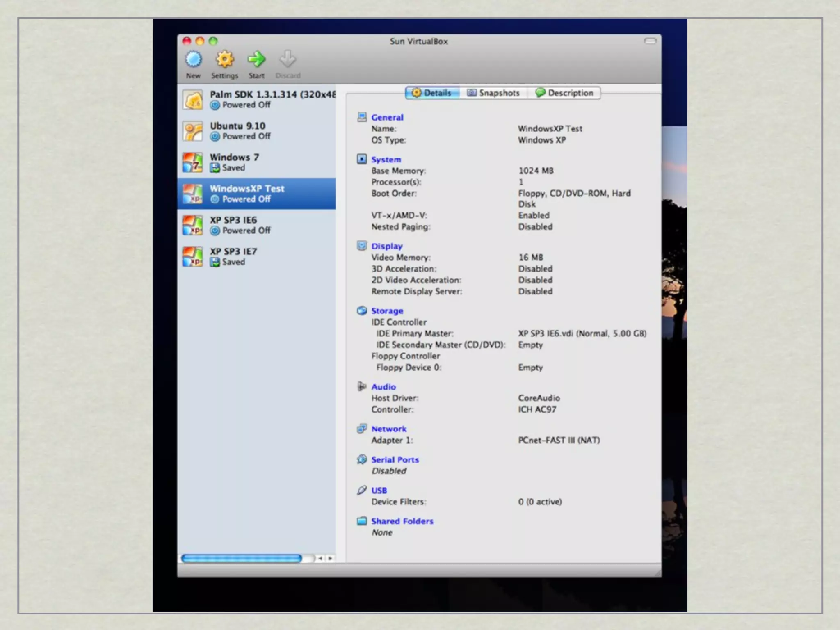Select the XP SP3 IE7 machine
The width and height of the screenshot is (840, 630).
point(257,256)
